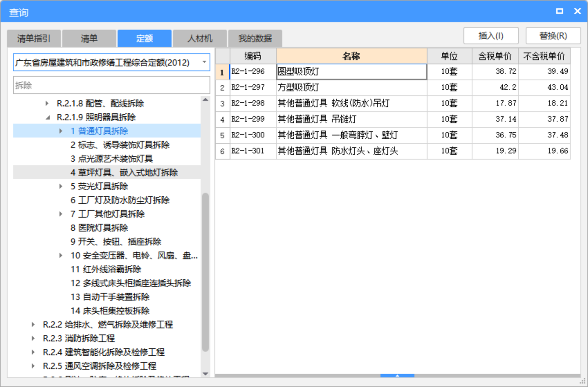
Task: Expand R.2.4 建筑智能化拆除 node arrow
Action: click(33, 352)
